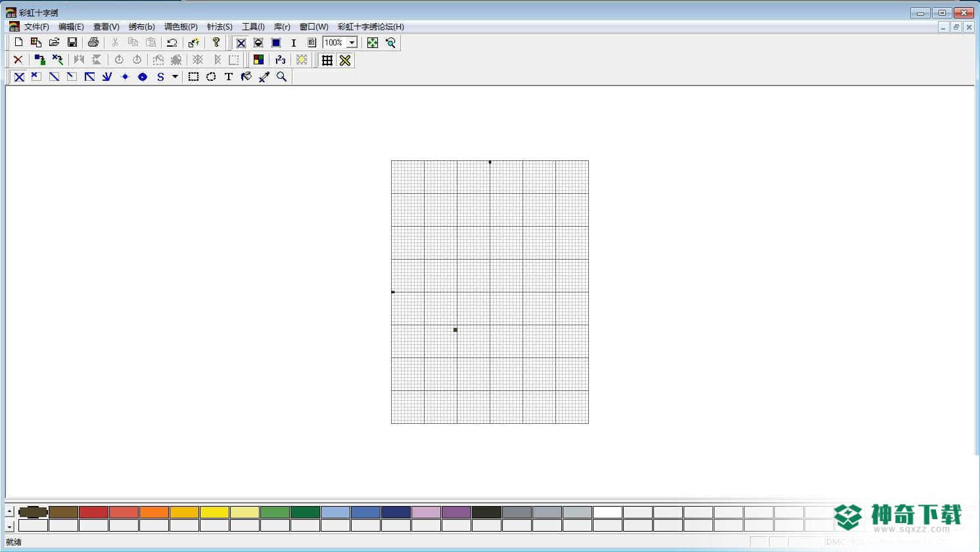This screenshot has width=980, height=552.
Task: Print the pattern with the printer icon
Action: (93, 43)
